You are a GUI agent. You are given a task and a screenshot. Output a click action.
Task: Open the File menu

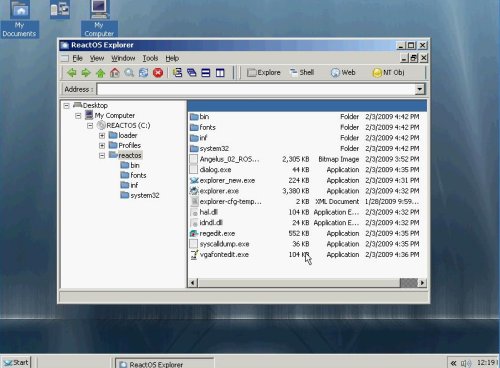tap(78, 58)
